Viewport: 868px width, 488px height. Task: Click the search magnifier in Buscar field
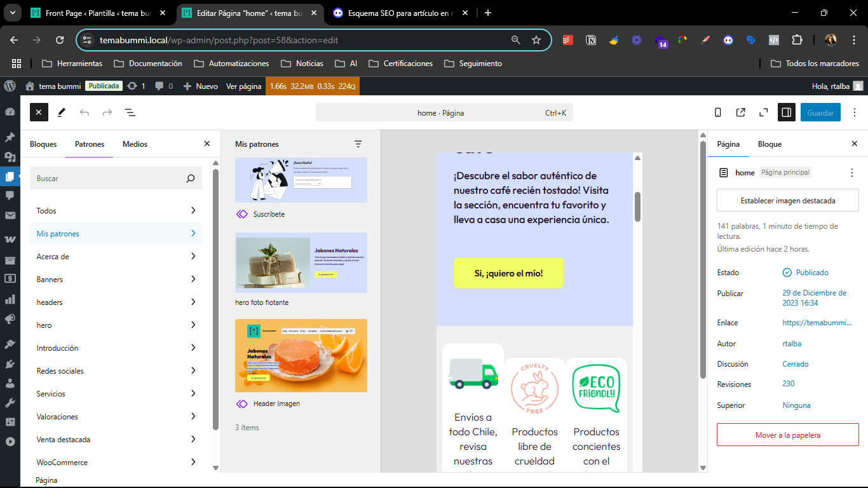(x=190, y=179)
